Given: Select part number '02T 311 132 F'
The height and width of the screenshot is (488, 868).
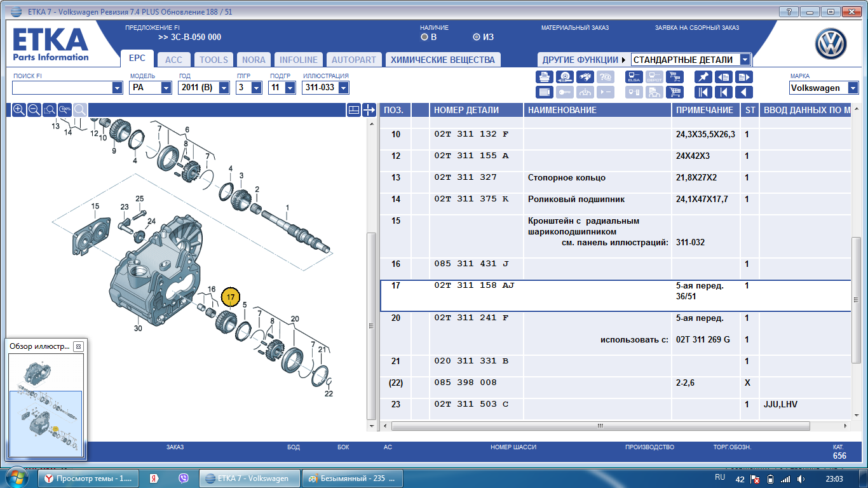Looking at the screenshot, I should 471,135.
